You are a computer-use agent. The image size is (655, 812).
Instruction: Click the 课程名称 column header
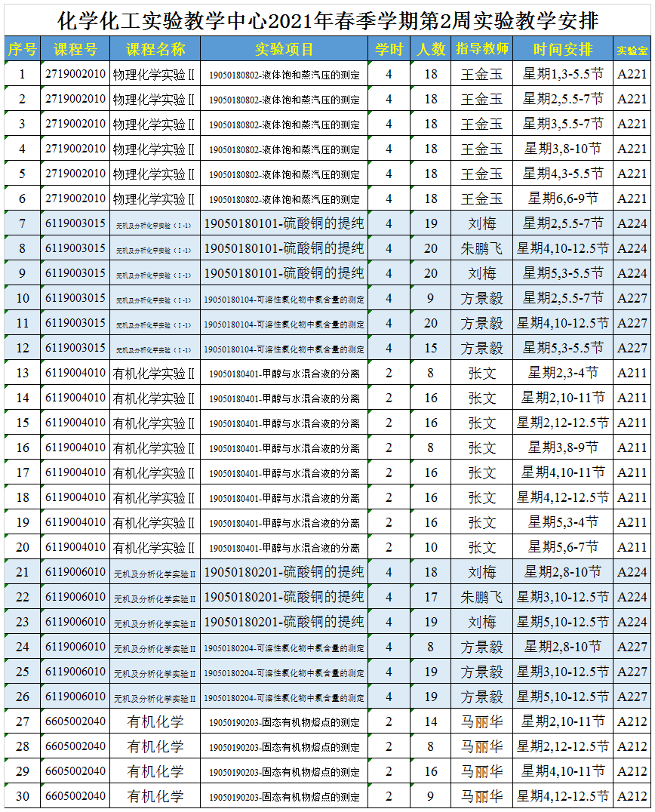click(155, 49)
